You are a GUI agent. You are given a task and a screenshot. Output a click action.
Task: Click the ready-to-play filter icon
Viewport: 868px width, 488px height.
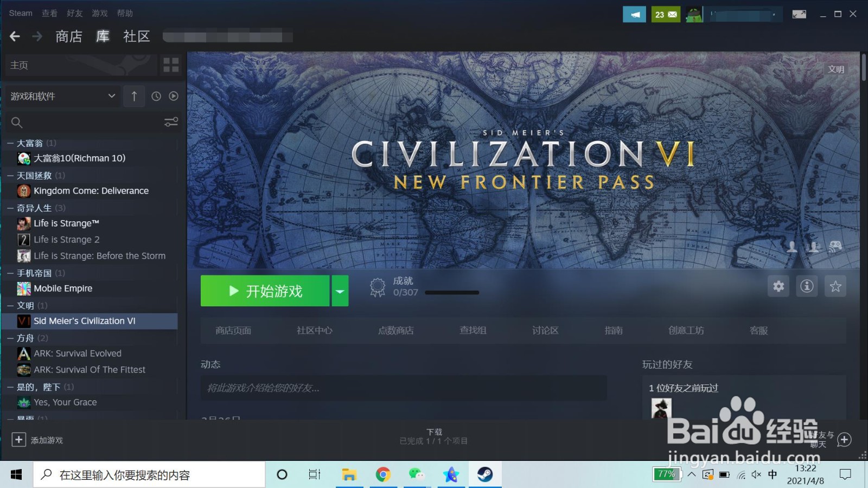174,96
